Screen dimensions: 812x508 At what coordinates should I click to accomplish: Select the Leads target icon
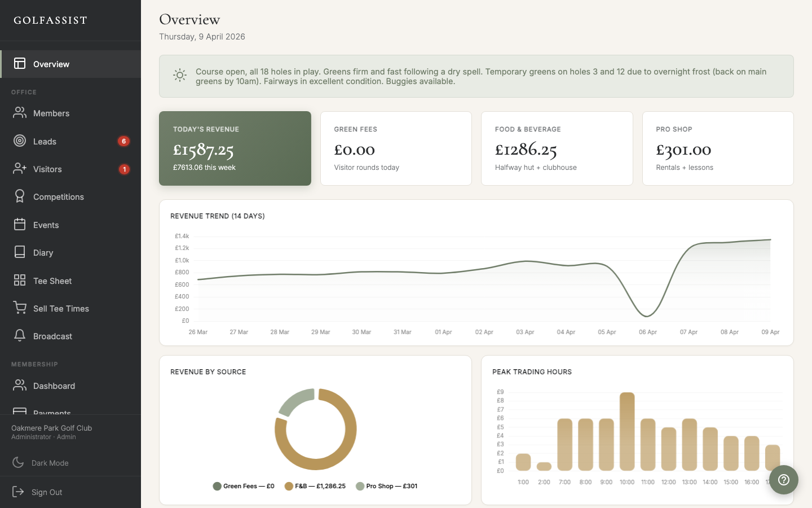coord(20,141)
